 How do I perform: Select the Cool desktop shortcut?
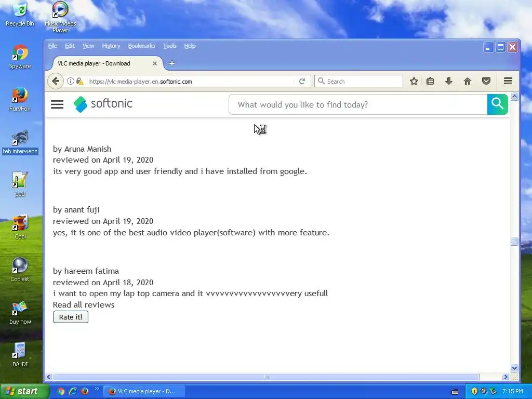(20, 228)
